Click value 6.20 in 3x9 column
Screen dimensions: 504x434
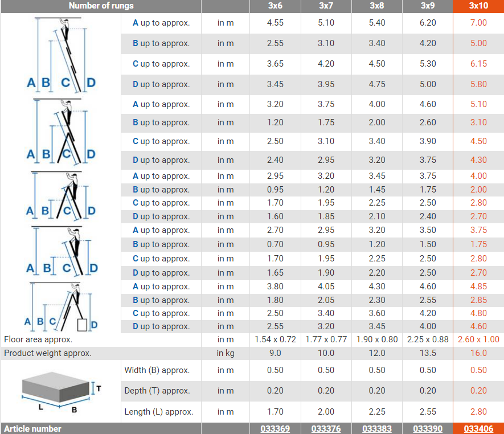[x=428, y=23]
